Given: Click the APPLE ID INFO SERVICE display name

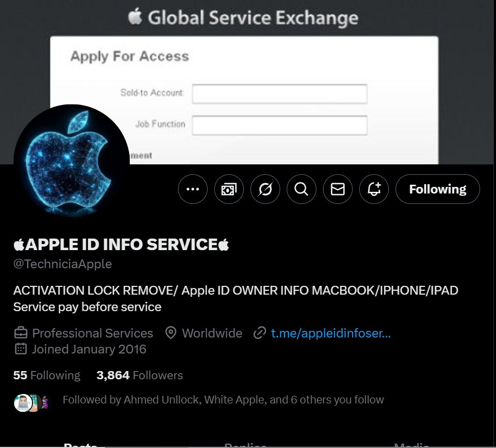Looking at the screenshot, I should coord(121,245).
